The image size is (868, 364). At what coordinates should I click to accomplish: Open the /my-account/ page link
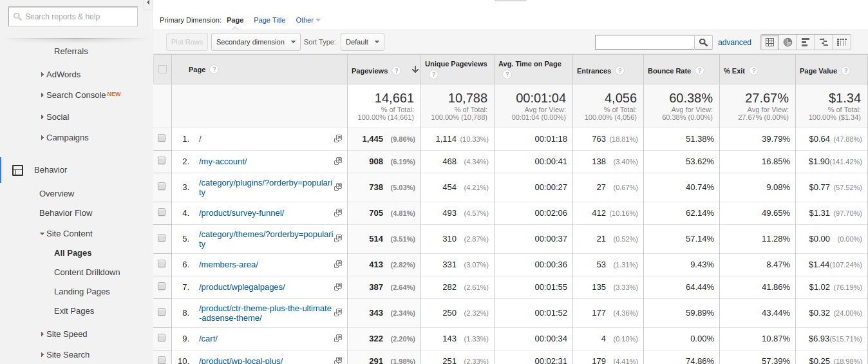pyautogui.click(x=223, y=162)
